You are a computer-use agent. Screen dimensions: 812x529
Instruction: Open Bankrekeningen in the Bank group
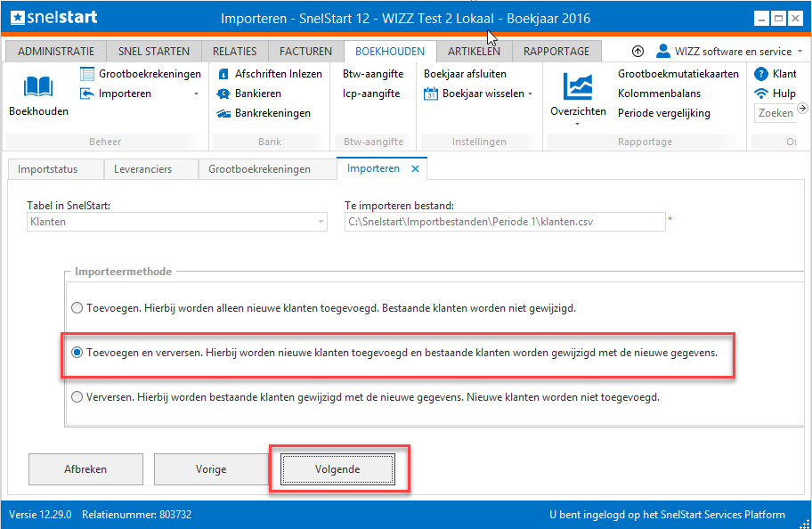pos(272,113)
